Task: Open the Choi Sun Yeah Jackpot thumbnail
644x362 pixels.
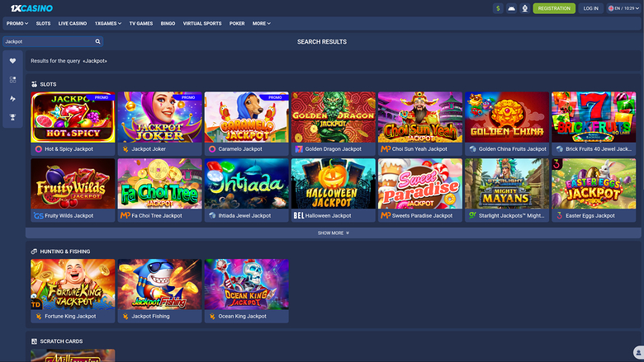Action: coord(420,117)
